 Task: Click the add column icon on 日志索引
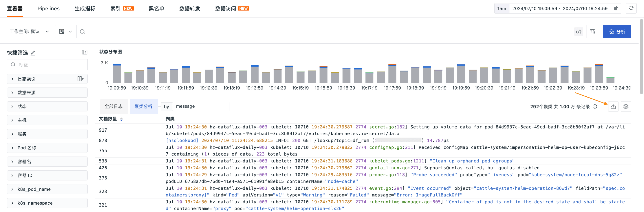click(x=80, y=79)
